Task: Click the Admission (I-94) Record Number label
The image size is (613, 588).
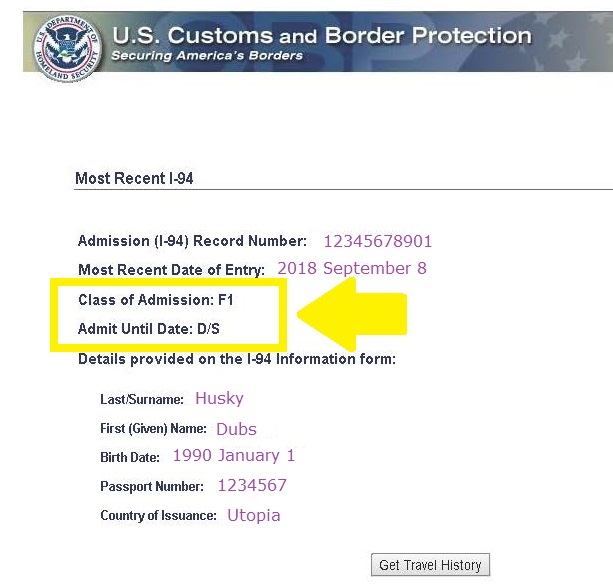Action: 192,241
